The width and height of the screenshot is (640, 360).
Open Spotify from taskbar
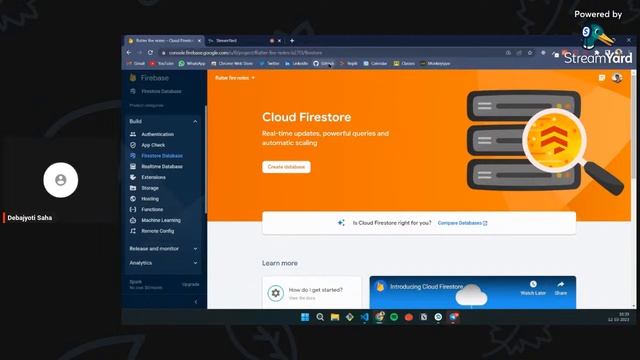click(x=394, y=317)
